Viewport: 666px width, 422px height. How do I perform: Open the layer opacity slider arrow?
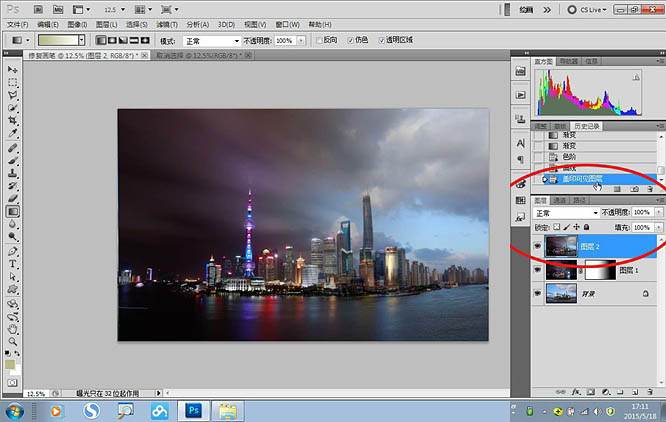point(659,212)
